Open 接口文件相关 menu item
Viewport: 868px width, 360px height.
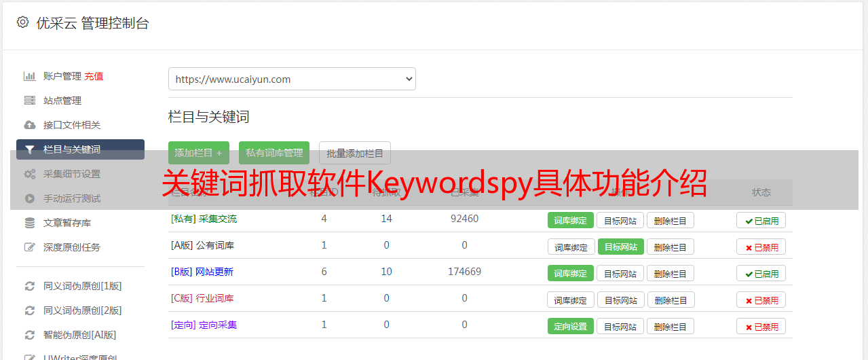[x=72, y=125]
